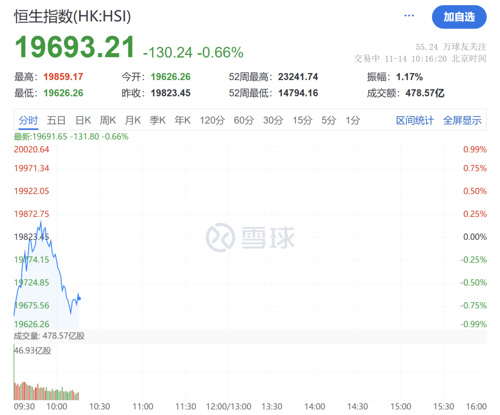Open 区间统计 range statistics link
Image resolution: width=500 pixels, height=415 pixels.
415,120
